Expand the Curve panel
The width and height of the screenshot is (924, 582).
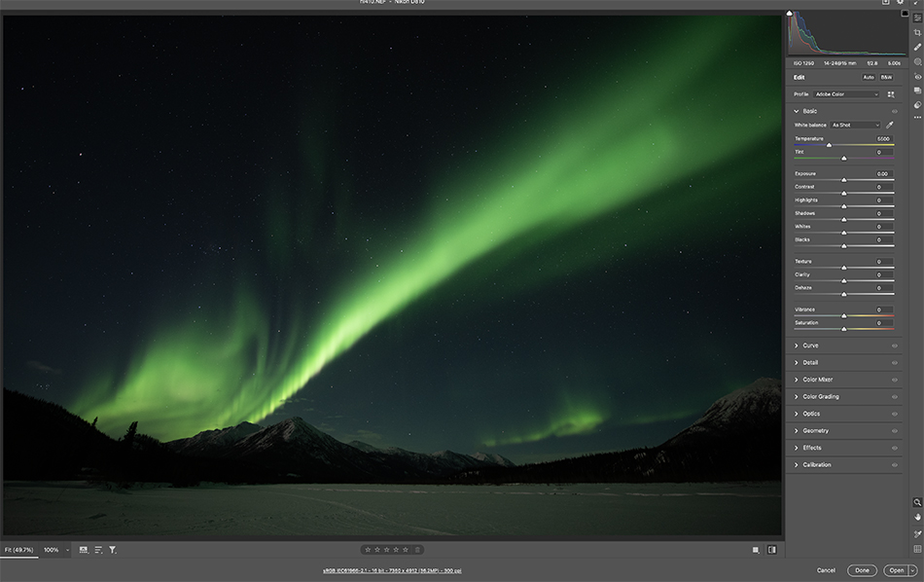(x=797, y=346)
